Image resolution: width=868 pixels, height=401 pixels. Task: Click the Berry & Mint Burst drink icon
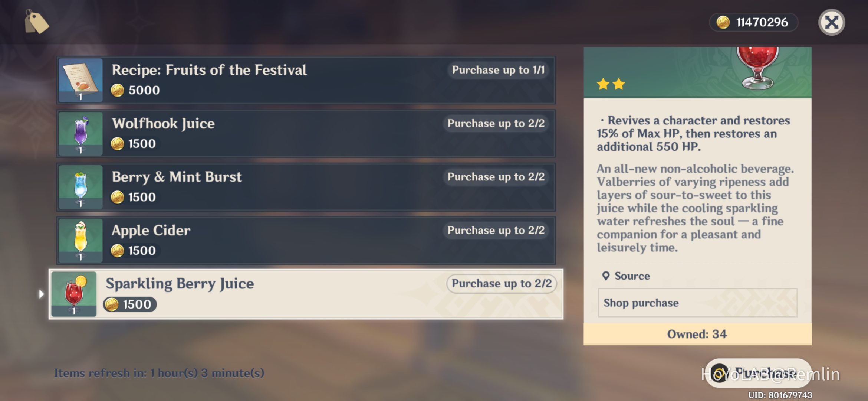tap(80, 187)
